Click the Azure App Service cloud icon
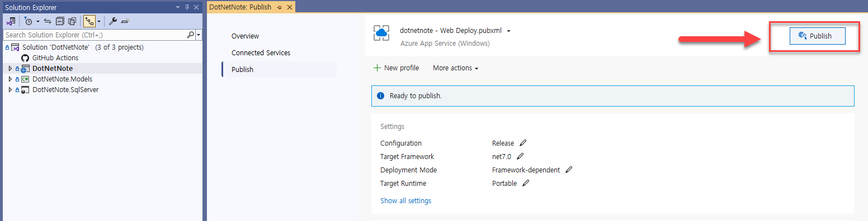868x221 pixels. click(x=381, y=33)
